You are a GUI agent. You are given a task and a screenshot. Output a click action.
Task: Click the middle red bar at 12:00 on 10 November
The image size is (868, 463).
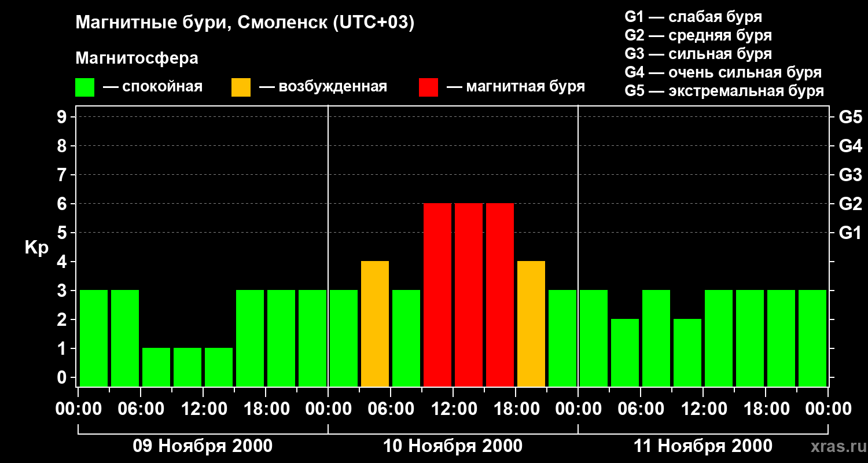pos(469,295)
